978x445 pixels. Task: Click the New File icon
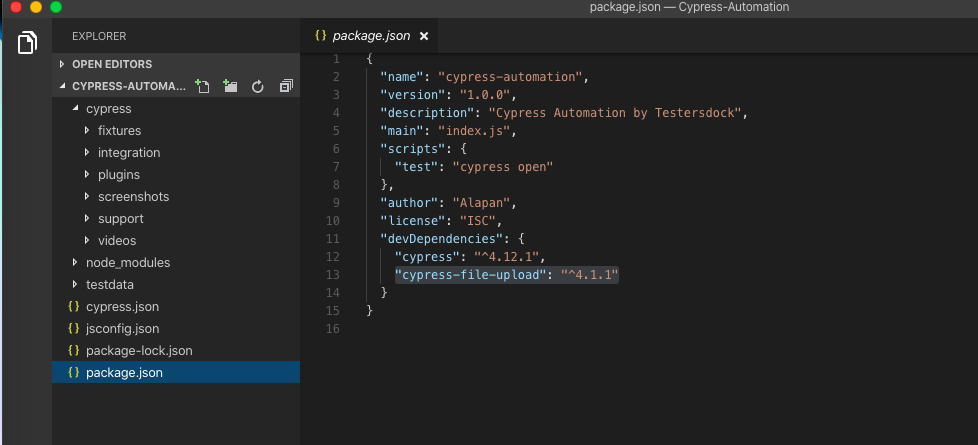(201, 86)
